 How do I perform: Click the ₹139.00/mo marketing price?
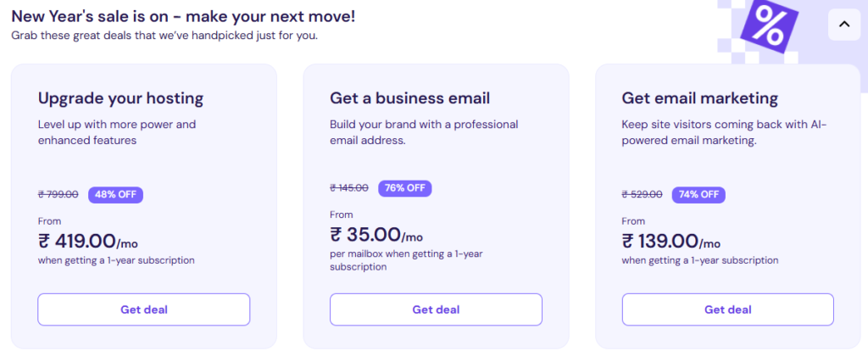coord(670,242)
